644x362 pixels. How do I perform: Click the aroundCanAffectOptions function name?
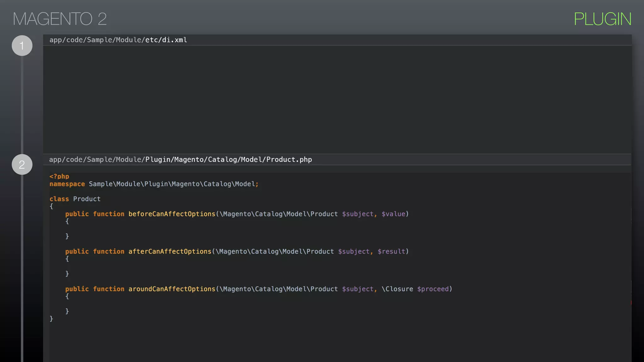point(172,289)
